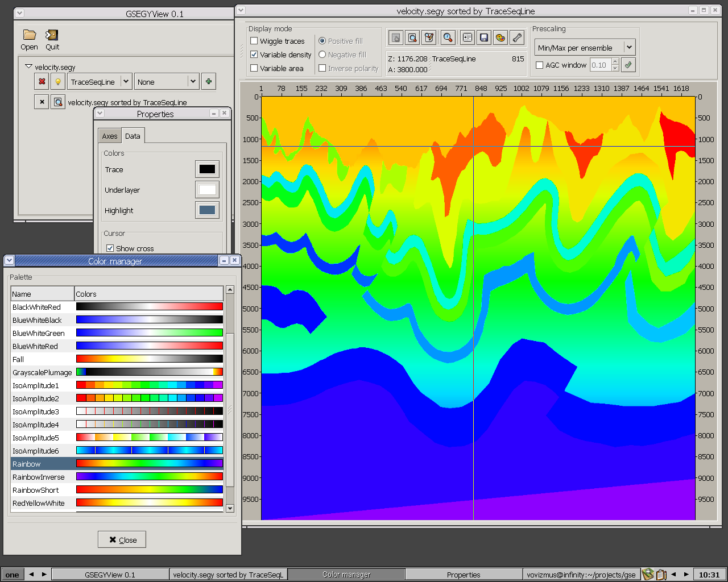Click the Palette list scrollbar down arrow

[x=230, y=508]
